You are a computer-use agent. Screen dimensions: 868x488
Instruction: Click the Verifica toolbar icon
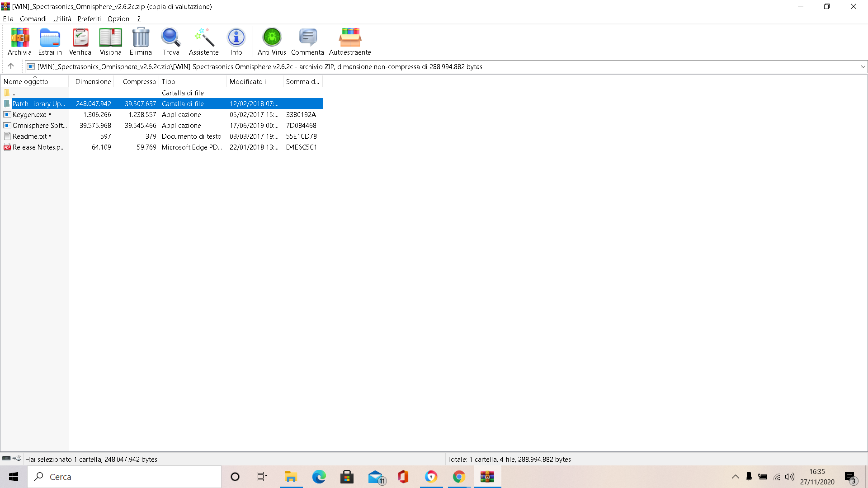tap(80, 42)
